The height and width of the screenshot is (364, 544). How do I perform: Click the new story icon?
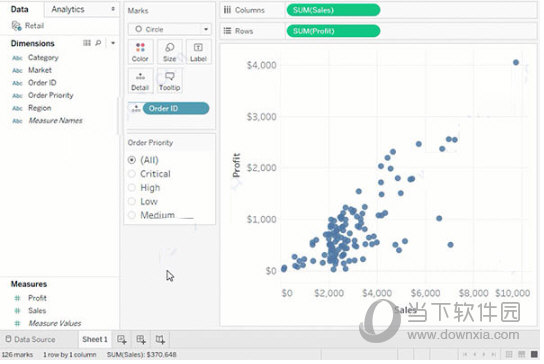(x=160, y=339)
